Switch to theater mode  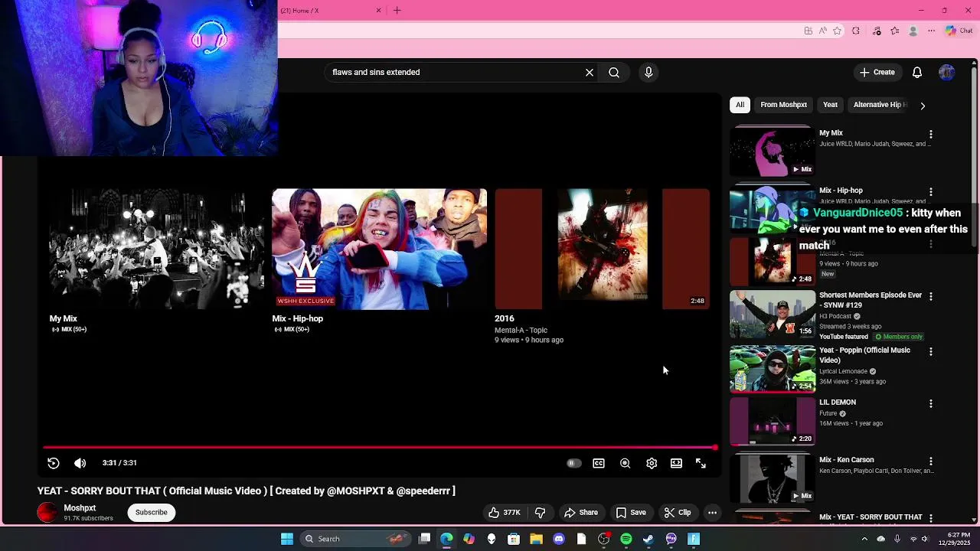click(x=676, y=463)
